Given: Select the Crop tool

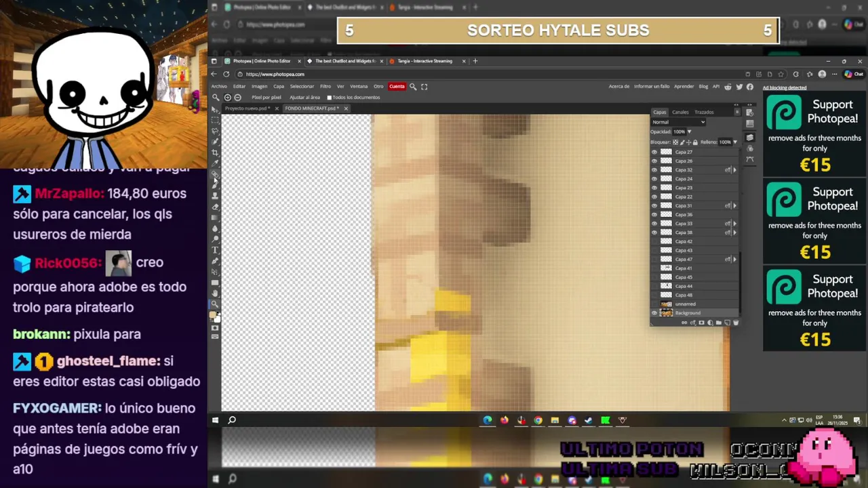Looking at the screenshot, I should pos(215,152).
